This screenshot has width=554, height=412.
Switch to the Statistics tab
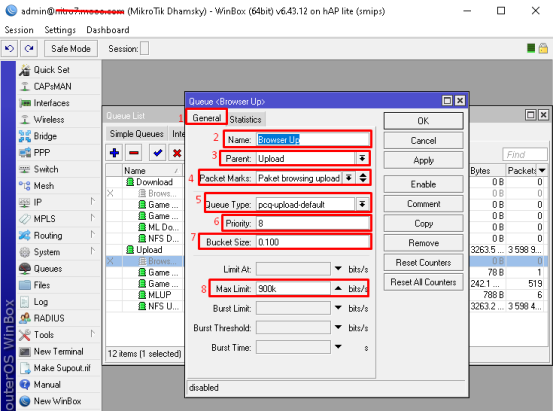(x=245, y=119)
